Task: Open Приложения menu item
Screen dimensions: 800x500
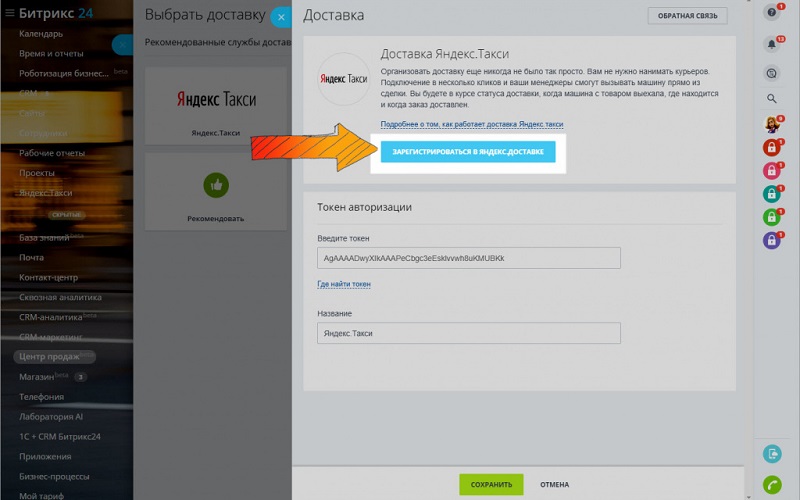Action: [45, 457]
